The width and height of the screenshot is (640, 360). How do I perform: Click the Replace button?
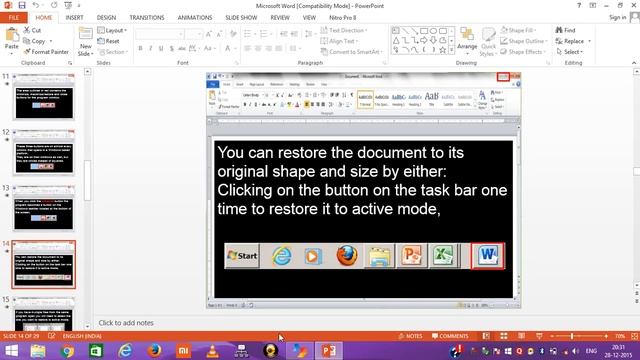tap(570, 41)
